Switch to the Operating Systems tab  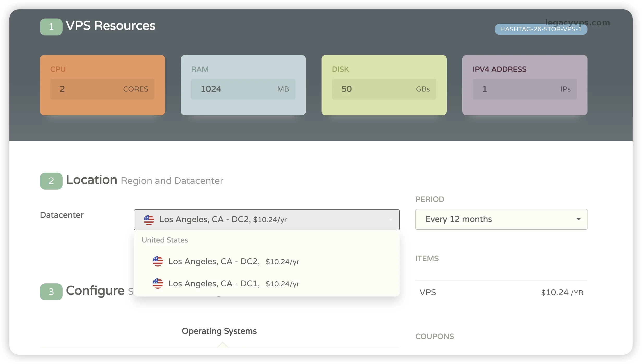219,331
